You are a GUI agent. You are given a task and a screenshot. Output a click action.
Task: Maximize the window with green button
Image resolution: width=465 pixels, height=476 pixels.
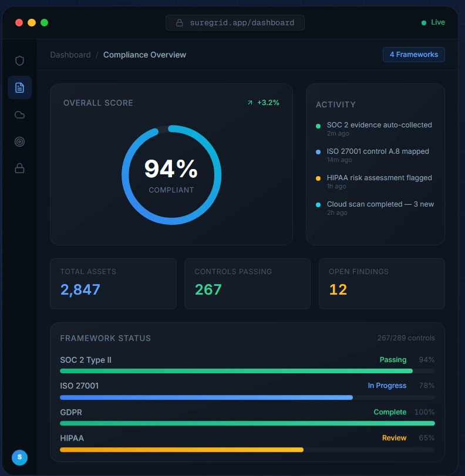coord(45,23)
